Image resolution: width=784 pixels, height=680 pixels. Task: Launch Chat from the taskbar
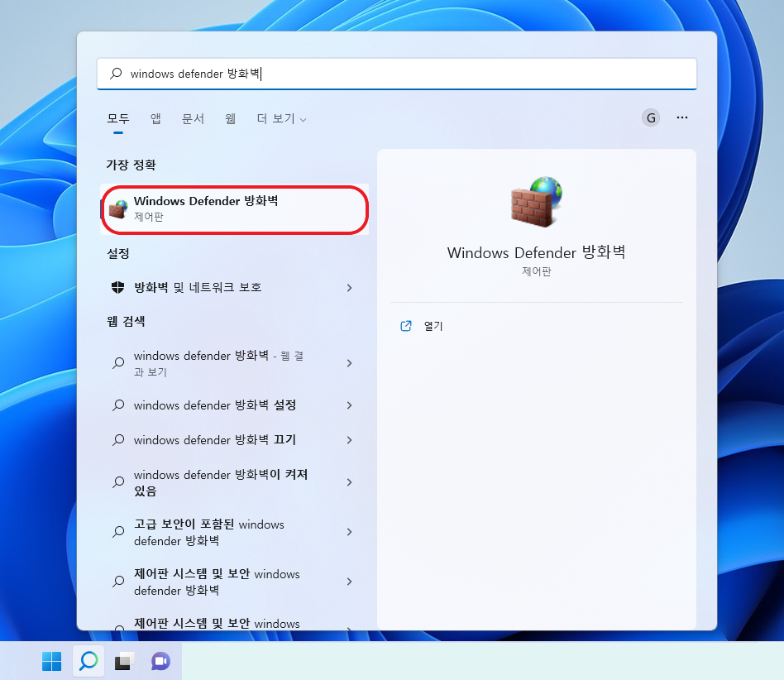pyautogui.click(x=160, y=661)
